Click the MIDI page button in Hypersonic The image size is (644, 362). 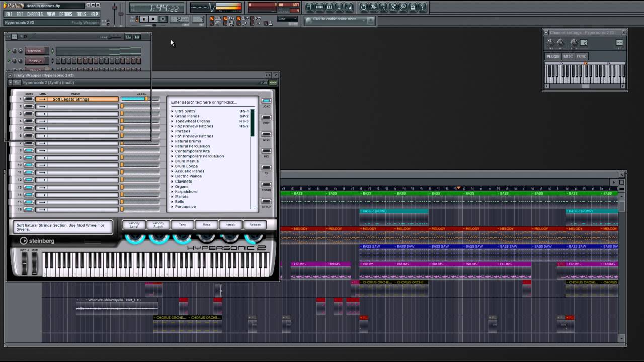266,134
